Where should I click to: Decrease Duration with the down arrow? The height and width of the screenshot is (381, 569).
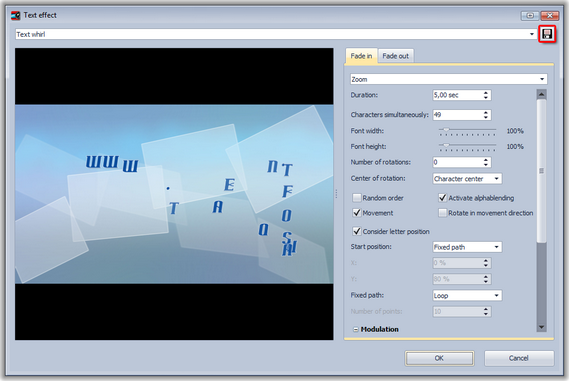(x=486, y=98)
